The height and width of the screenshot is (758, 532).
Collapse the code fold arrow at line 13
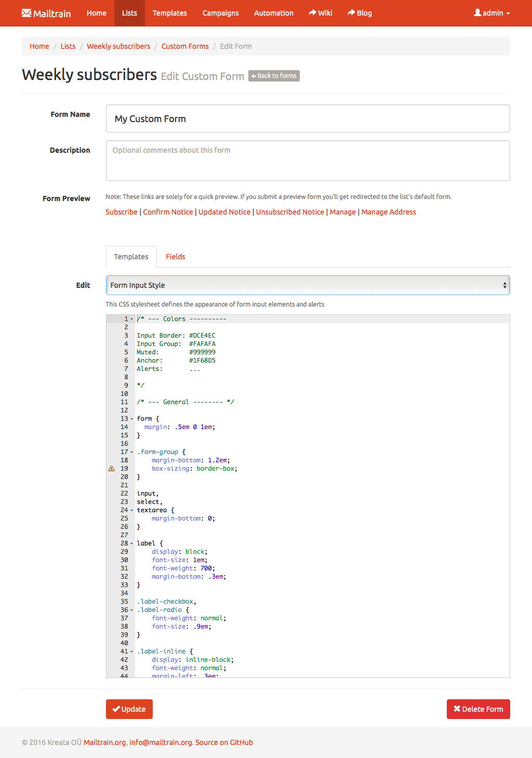click(x=132, y=419)
